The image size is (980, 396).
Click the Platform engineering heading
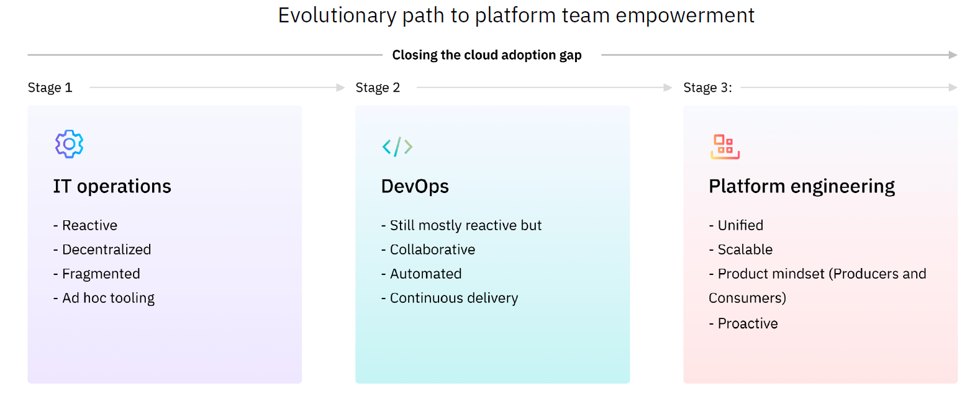(x=801, y=186)
